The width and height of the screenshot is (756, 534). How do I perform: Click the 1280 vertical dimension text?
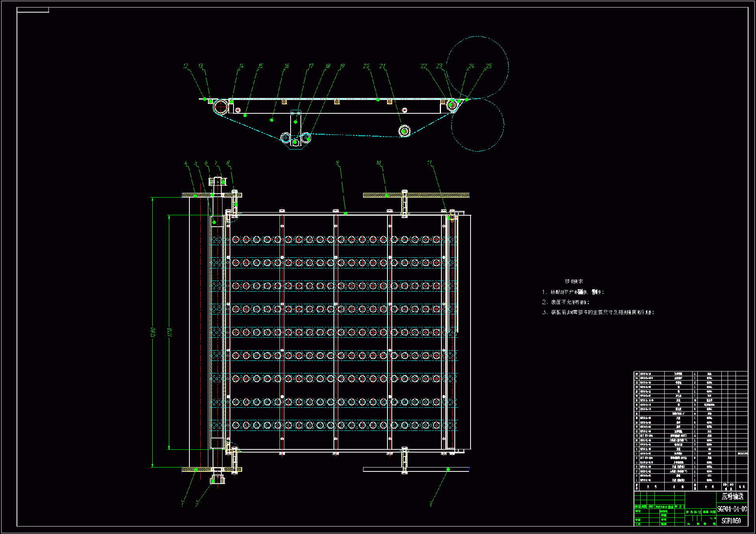click(x=153, y=332)
